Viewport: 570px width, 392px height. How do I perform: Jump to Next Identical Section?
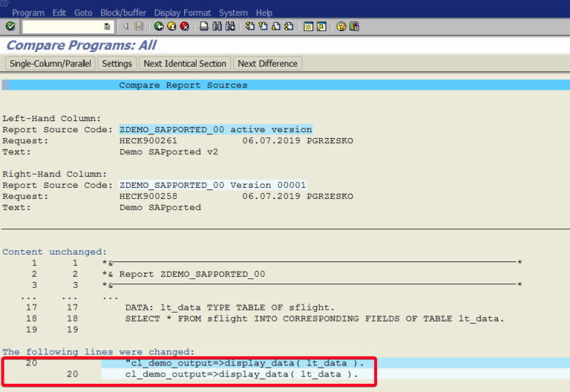pos(185,64)
